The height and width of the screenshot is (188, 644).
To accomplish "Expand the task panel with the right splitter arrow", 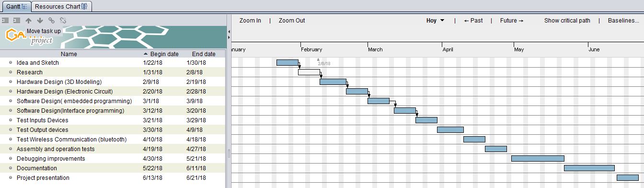I will pos(229,38).
